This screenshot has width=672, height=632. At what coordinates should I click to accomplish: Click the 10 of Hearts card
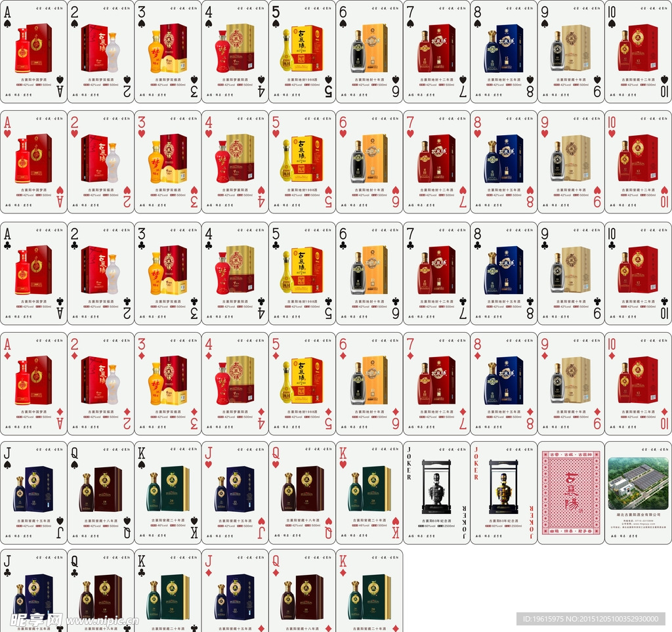(x=639, y=162)
